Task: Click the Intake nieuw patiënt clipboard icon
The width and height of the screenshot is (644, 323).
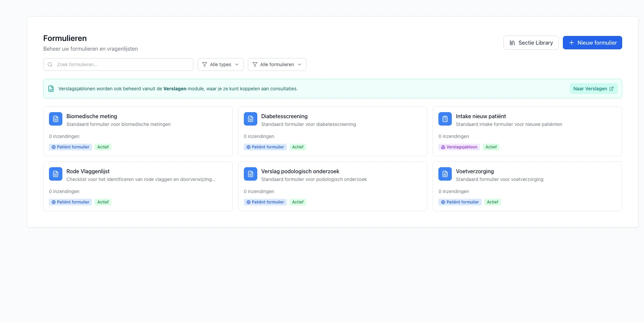Action: coord(445,119)
